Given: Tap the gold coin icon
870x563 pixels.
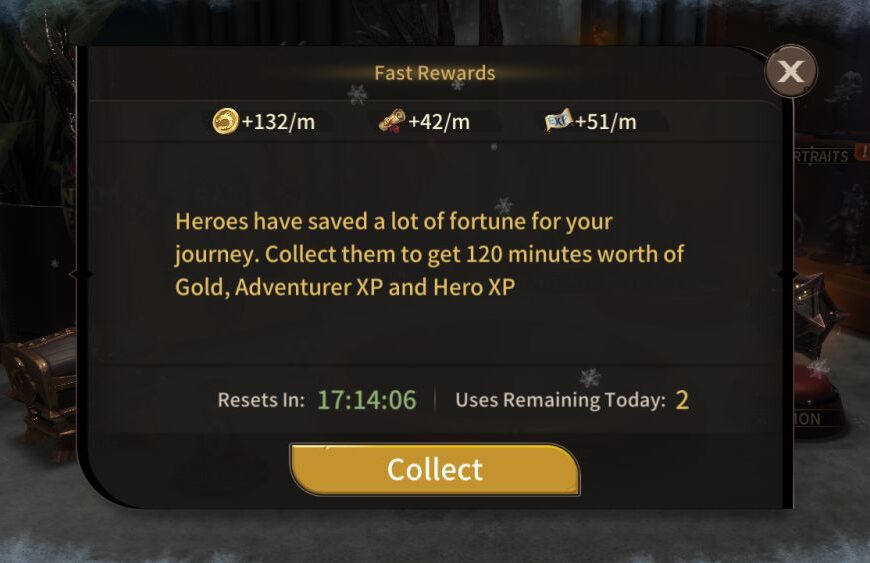Looking at the screenshot, I should (x=225, y=121).
